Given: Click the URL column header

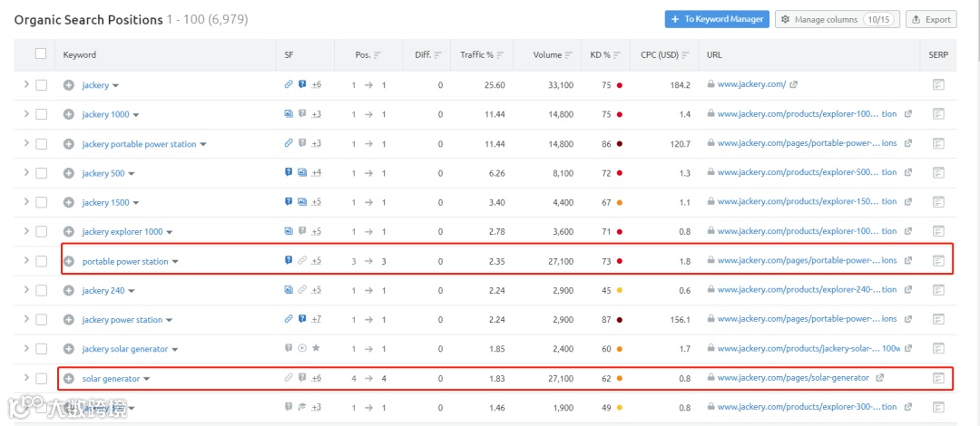Looking at the screenshot, I should 714,55.
